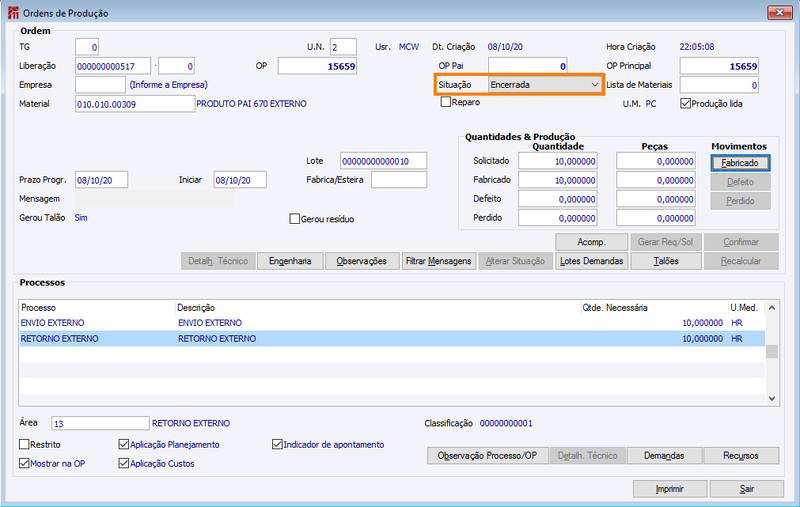The width and height of the screenshot is (800, 507).
Task: Enable the Restrito checkbox
Action: [24, 444]
